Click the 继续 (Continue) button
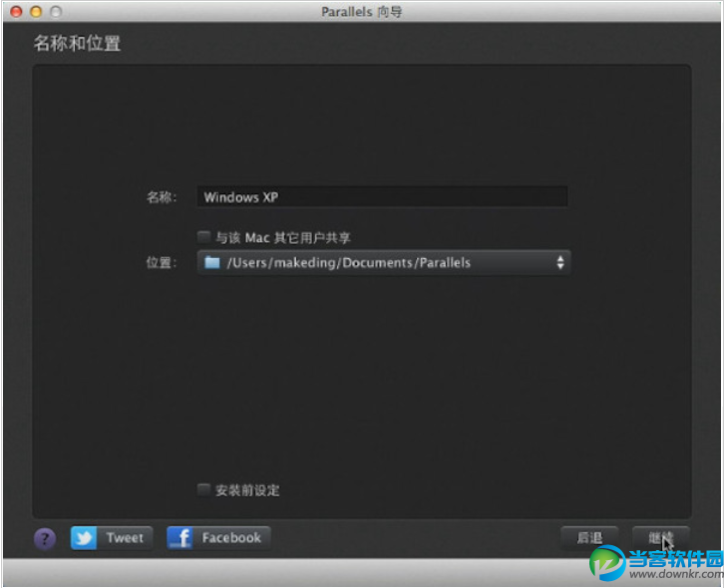 click(661, 537)
